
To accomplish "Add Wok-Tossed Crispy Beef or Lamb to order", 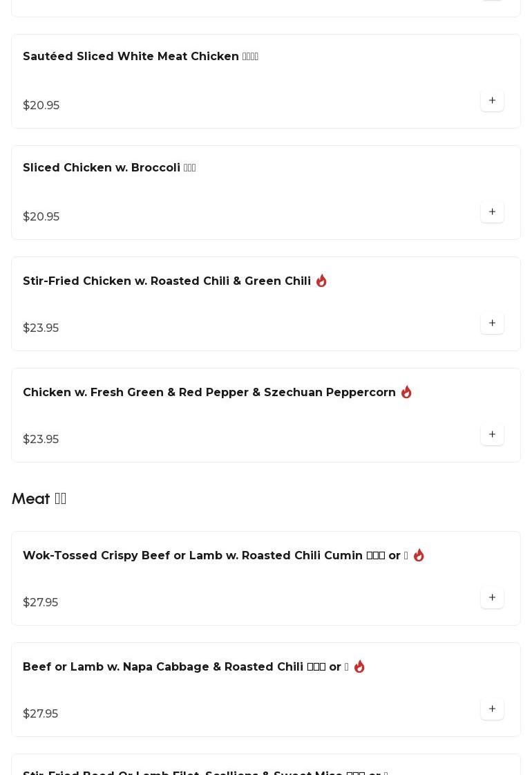I will (x=492, y=597).
